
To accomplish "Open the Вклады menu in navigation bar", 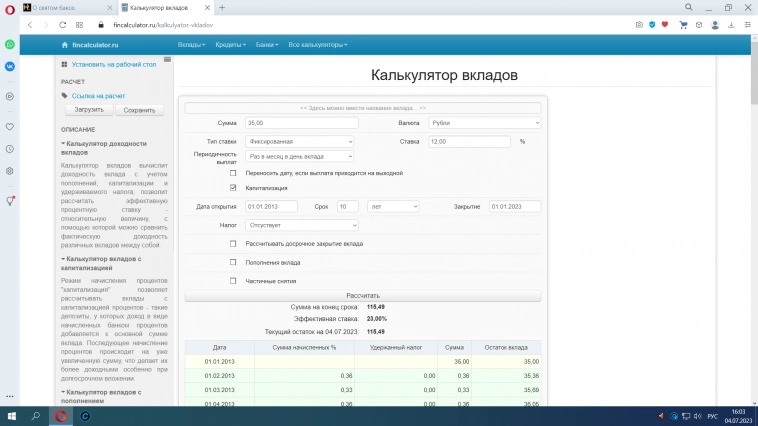I will tap(191, 45).
